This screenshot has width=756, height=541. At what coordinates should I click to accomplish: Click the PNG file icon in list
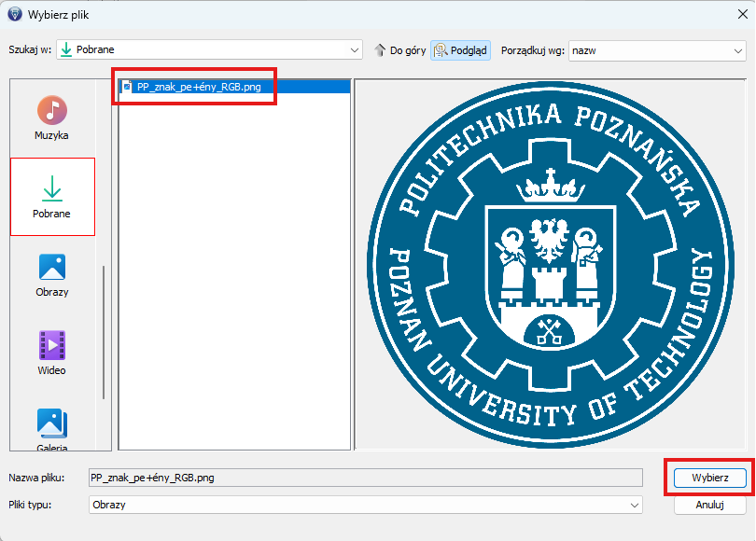tap(127, 87)
